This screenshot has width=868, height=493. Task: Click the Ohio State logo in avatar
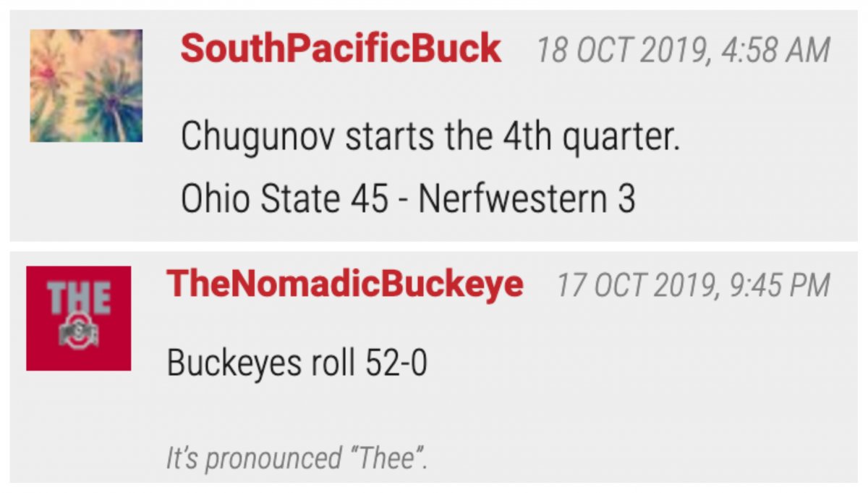pos(79,332)
